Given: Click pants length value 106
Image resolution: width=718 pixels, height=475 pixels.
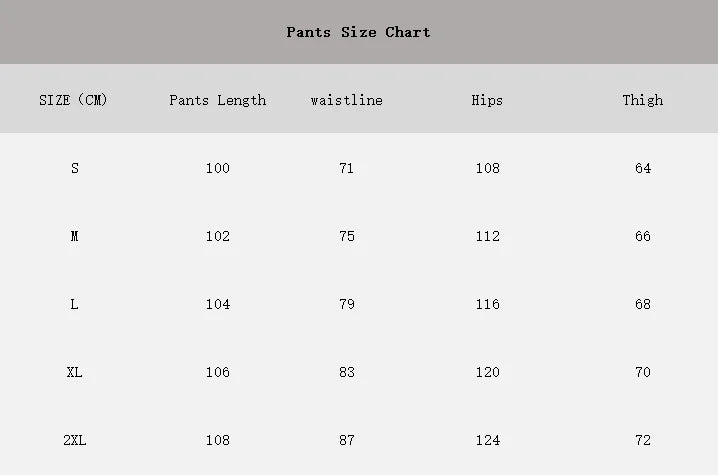Looking at the screenshot, I should pyautogui.click(x=218, y=372).
